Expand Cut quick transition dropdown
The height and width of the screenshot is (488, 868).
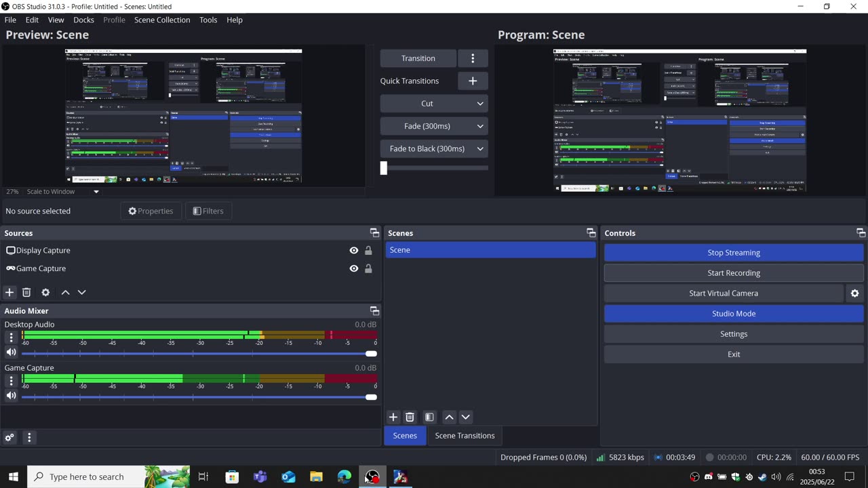(434, 104)
